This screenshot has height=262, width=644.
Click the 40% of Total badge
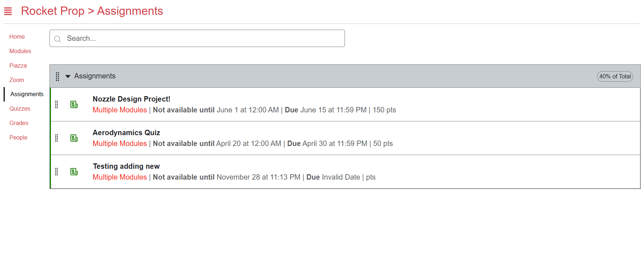click(x=615, y=76)
